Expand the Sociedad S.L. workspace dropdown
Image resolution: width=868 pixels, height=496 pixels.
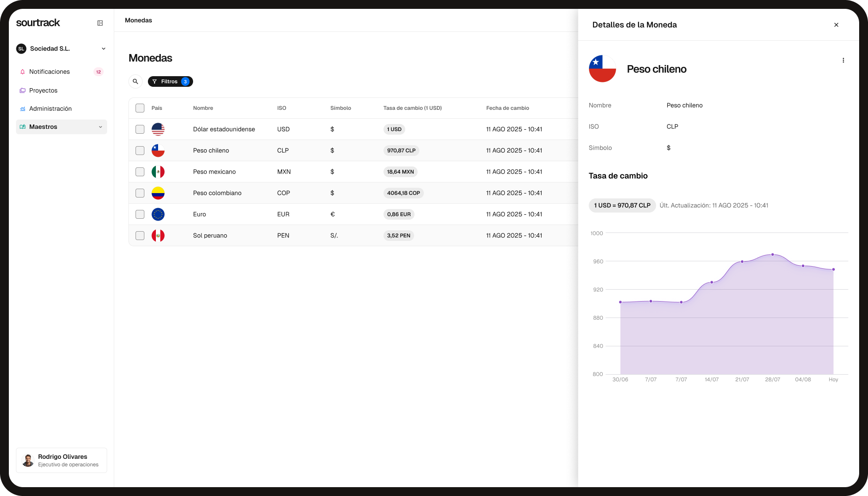[x=103, y=49]
